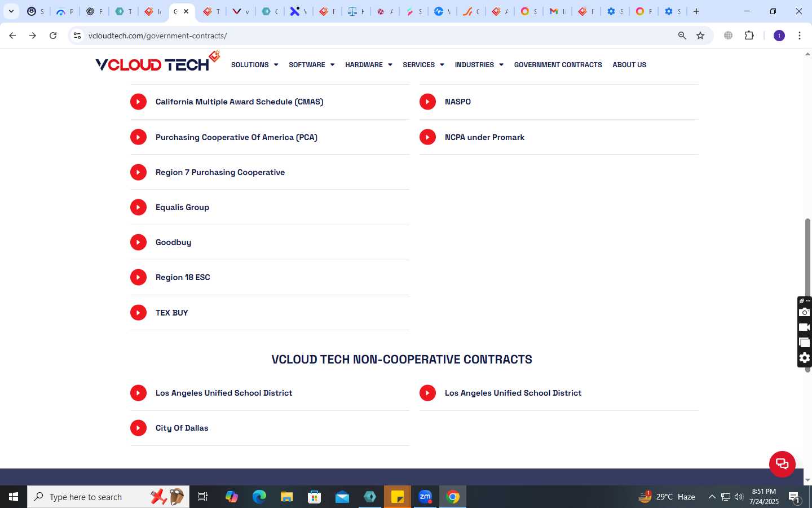Click the red arrow icon beside TEX BUY

pyautogui.click(x=138, y=313)
